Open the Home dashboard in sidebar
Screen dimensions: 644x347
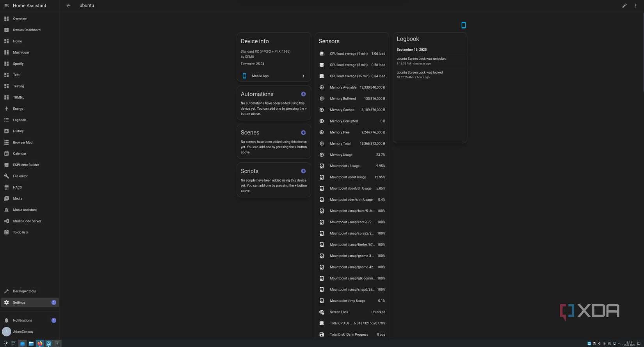pyautogui.click(x=30, y=41)
